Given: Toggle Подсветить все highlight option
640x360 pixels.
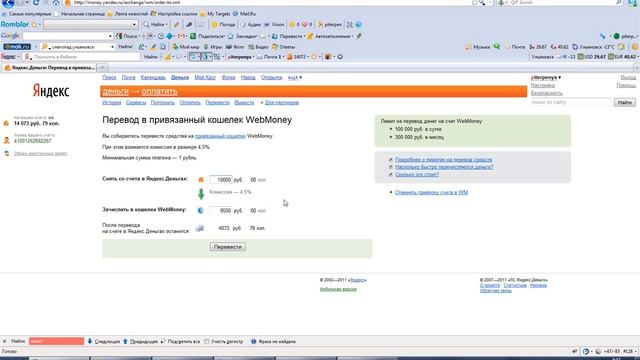Looking at the screenshot, I should click(x=180, y=341).
